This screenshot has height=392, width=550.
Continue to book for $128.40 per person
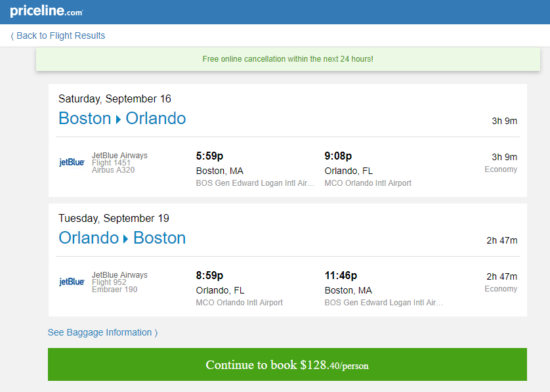click(x=287, y=364)
